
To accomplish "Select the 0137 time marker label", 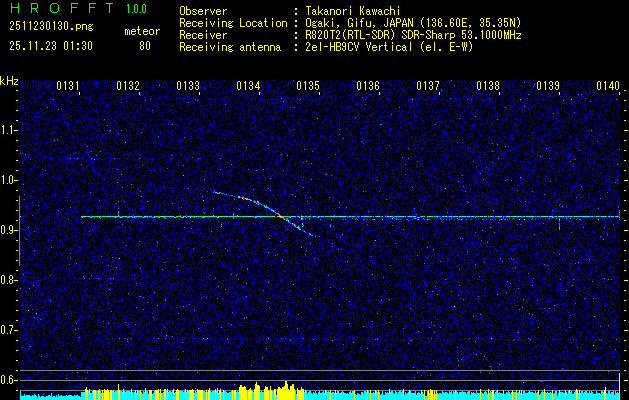I will coord(428,86).
